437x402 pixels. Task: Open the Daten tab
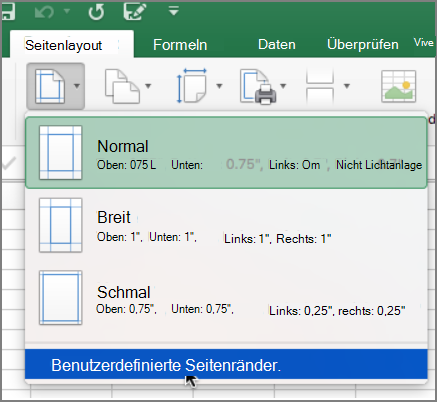277,44
